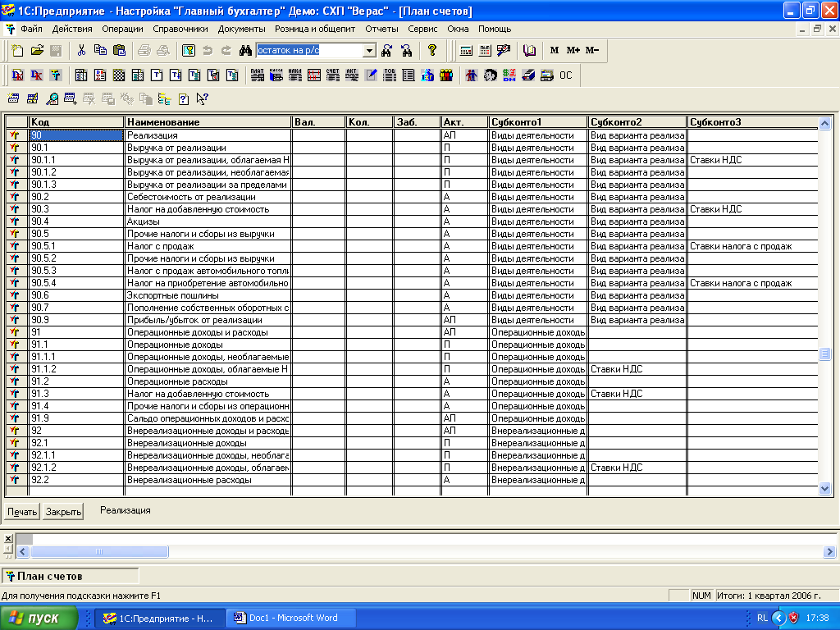Open the calculator from the toolbar
The image size is (840, 630).
(466, 50)
